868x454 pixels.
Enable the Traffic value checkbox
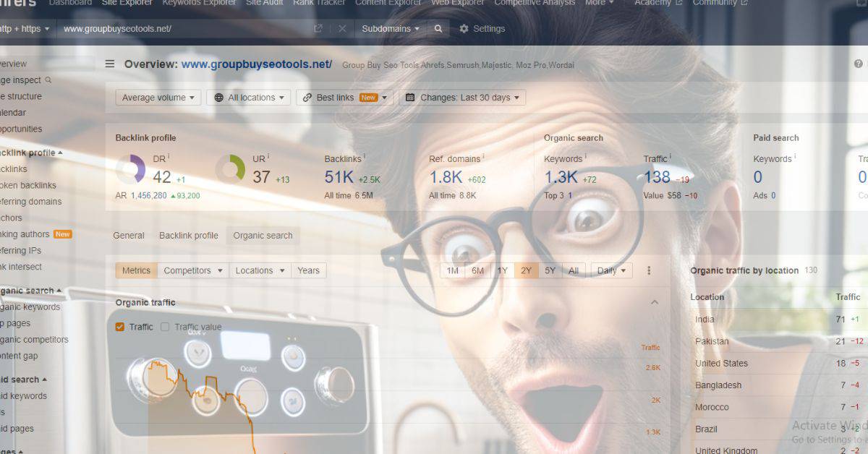point(165,327)
